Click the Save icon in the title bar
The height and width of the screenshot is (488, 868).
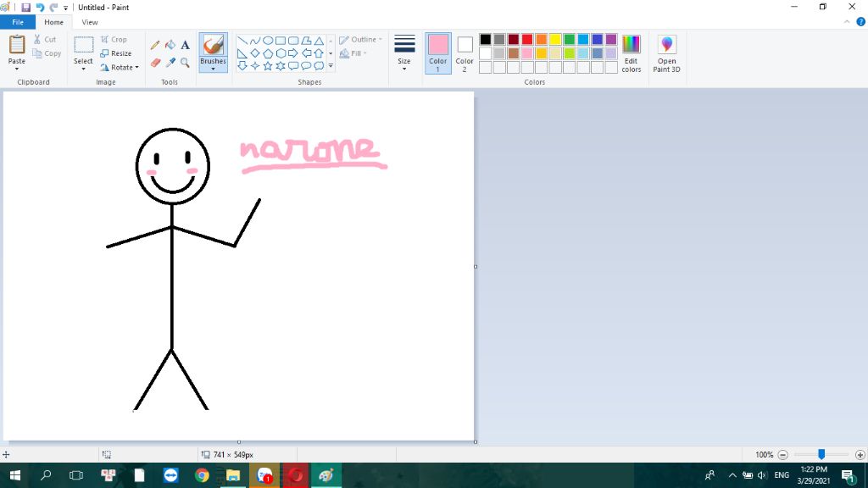25,8
